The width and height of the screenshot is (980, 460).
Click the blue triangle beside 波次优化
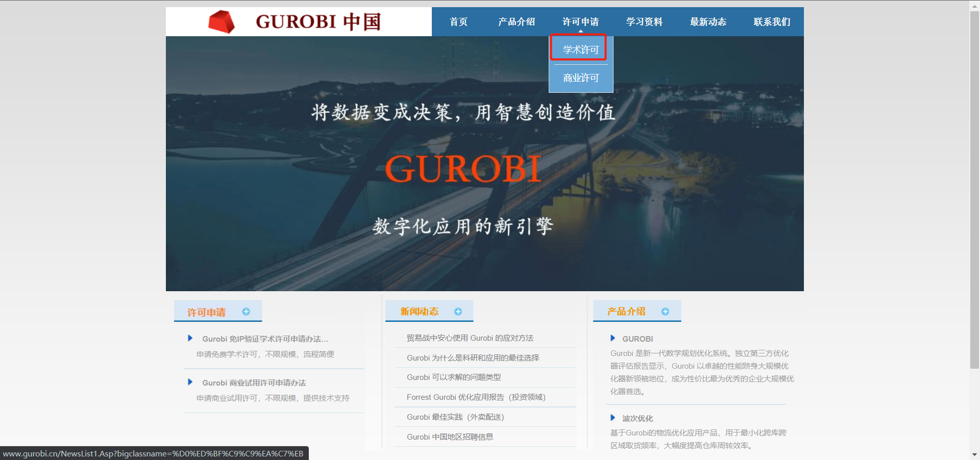tap(613, 418)
